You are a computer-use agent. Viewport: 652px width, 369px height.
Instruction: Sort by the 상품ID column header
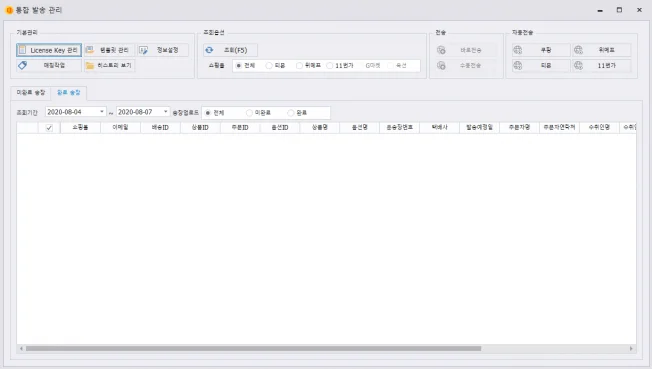pyautogui.click(x=200, y=128)
